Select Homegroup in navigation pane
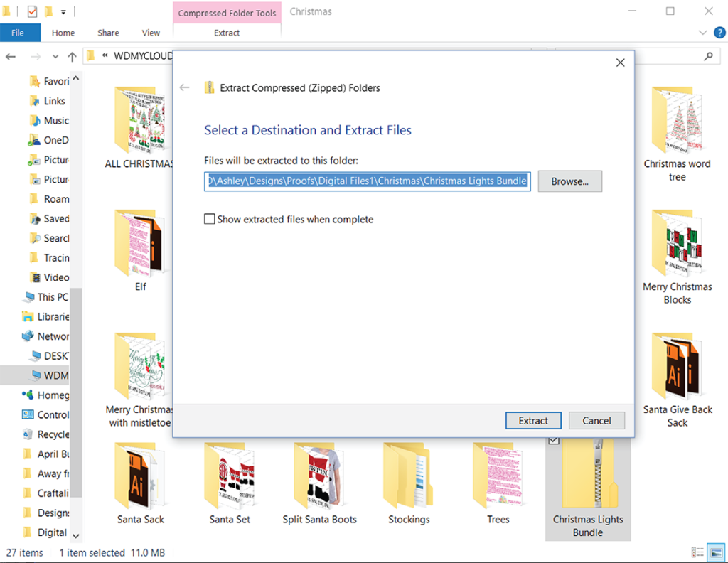 point(46,395)
